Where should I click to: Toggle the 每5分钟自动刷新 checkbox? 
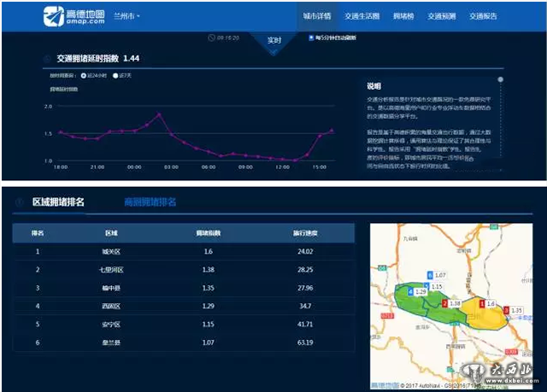(x=311, y=38)
